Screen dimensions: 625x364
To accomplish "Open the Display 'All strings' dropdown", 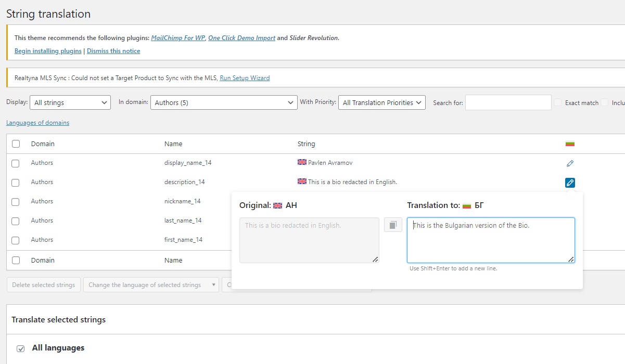I will (70, 102).
